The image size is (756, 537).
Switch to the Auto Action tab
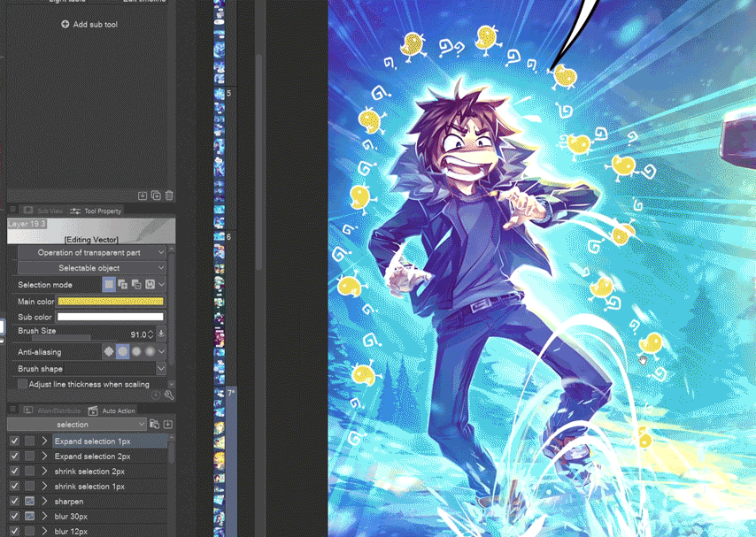[x=112, y=410]
